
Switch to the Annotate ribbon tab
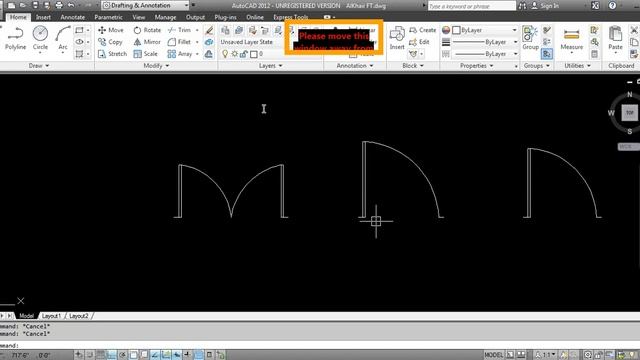[73, 17]
